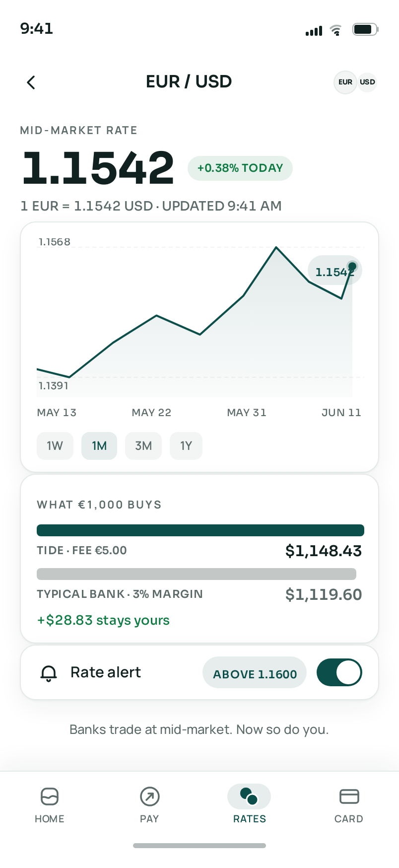Viewport: 399px width, 868px height.
Task: Select the 1Y chart range
Action: tap(186, 445)
